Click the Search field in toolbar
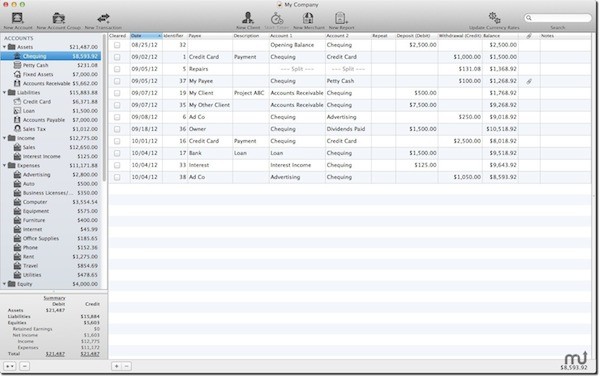The image size is (600, 377). tap(558, 18)
